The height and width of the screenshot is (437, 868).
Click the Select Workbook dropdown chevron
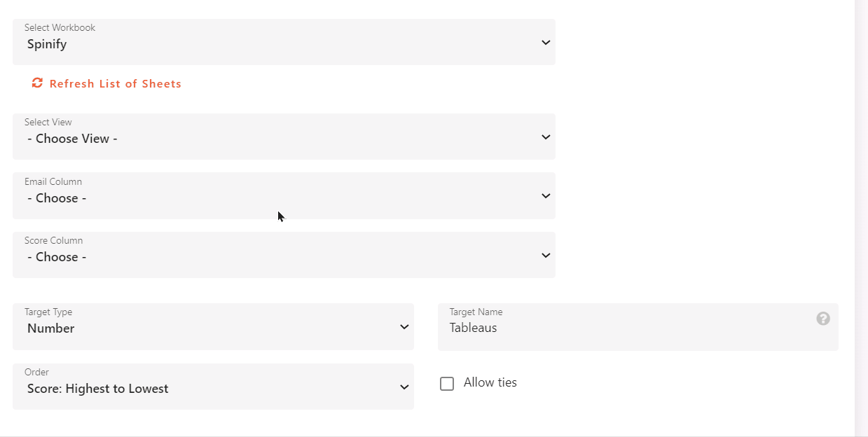546,42
